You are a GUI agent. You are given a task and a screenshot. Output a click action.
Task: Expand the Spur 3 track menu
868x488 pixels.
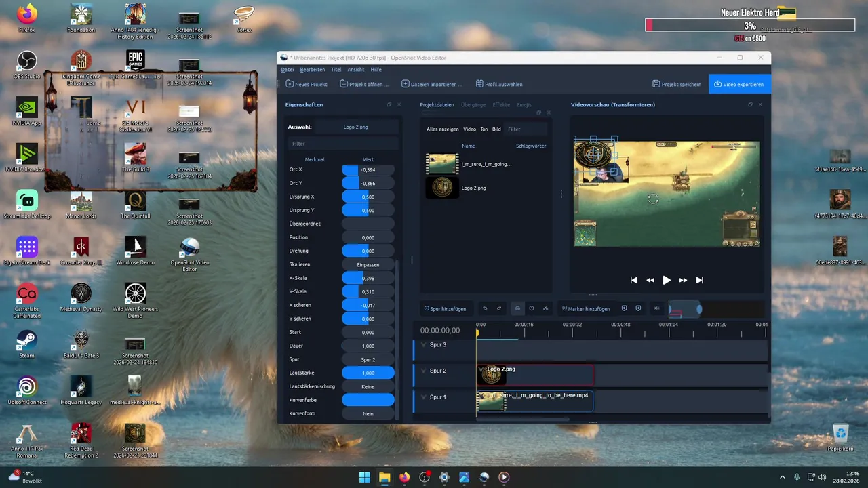(x=424, y=344)
